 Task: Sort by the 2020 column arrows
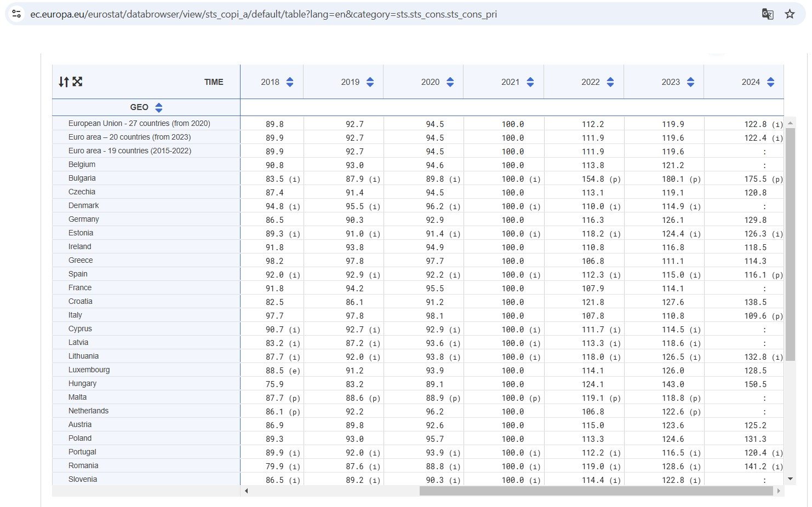tap(450, 82)
